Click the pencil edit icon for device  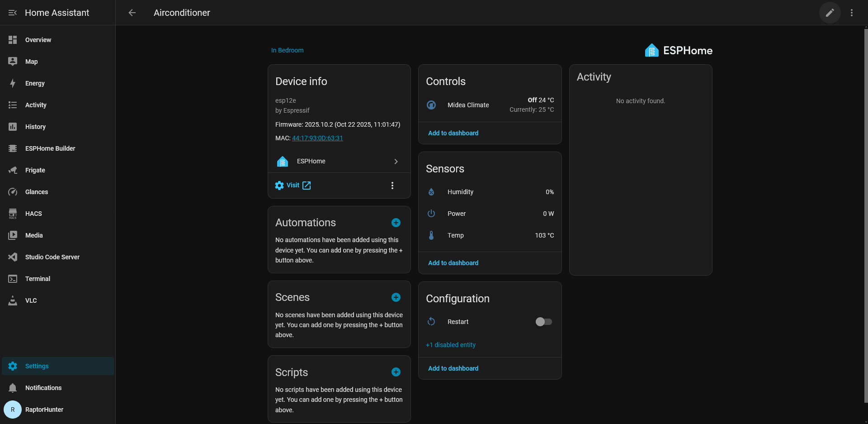click(x=830, y=13)
